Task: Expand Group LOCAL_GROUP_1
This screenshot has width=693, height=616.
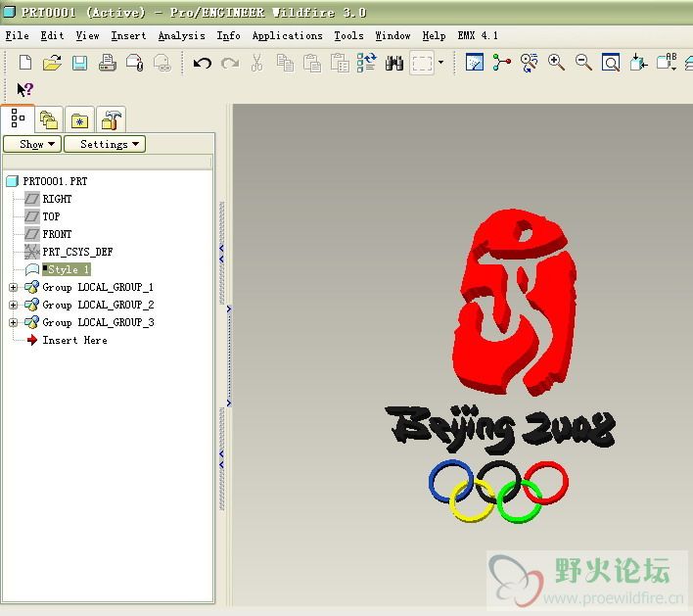Action: pos(14,288)
